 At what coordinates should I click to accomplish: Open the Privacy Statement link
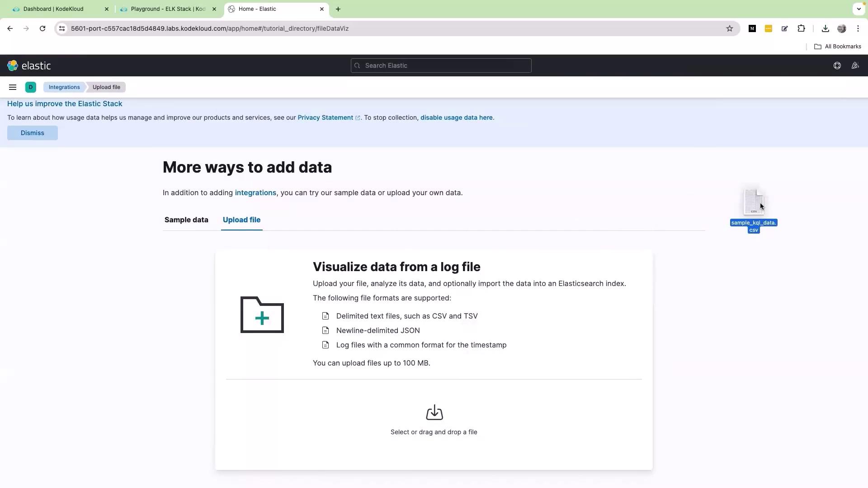coord(325,117)
